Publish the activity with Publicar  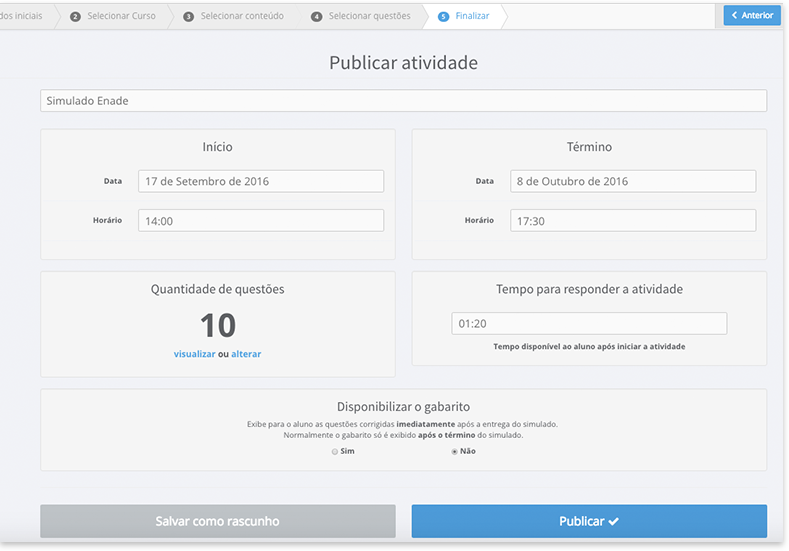click(x=589, y=521)
